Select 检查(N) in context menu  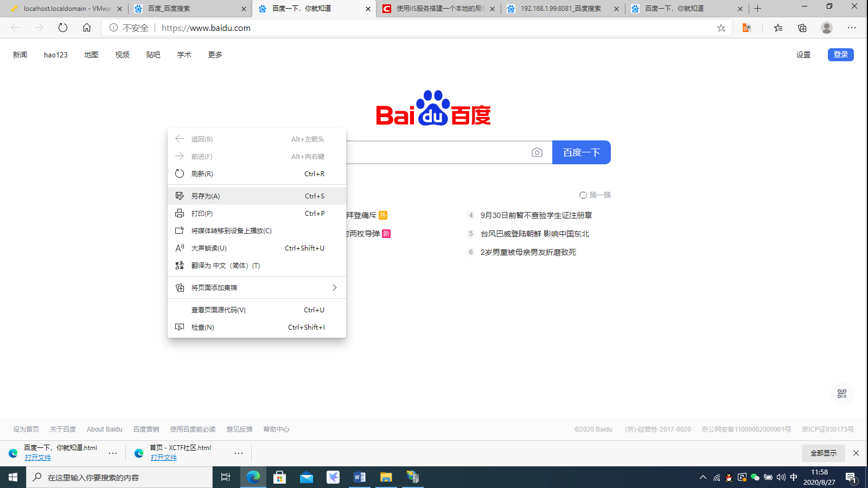tap(257, 327)
